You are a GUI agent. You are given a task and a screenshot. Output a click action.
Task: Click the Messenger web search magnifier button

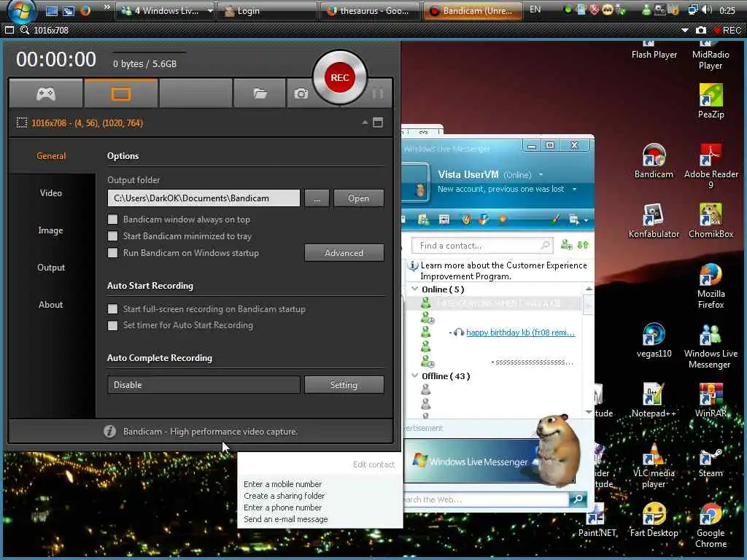(x=578, y=499)
